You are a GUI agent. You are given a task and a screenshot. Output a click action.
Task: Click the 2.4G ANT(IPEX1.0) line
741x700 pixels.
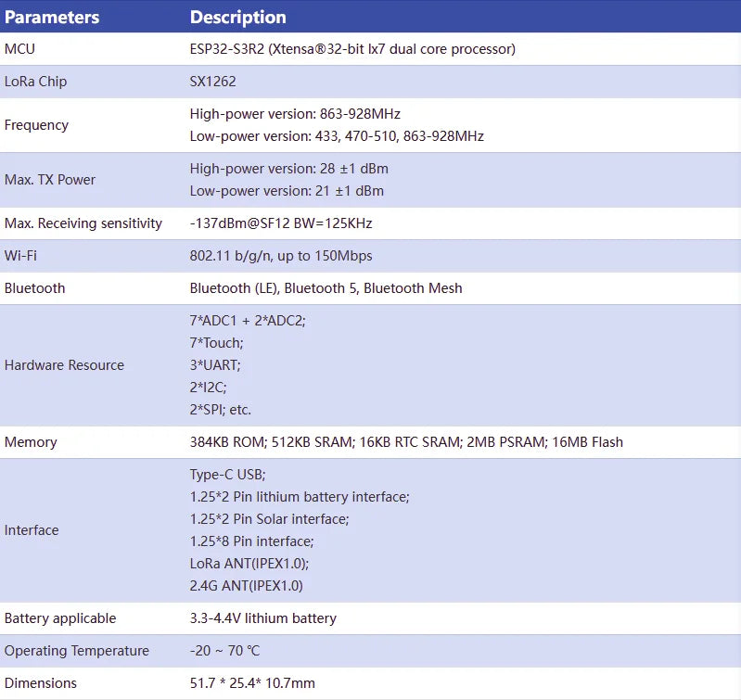pos(246,586)
